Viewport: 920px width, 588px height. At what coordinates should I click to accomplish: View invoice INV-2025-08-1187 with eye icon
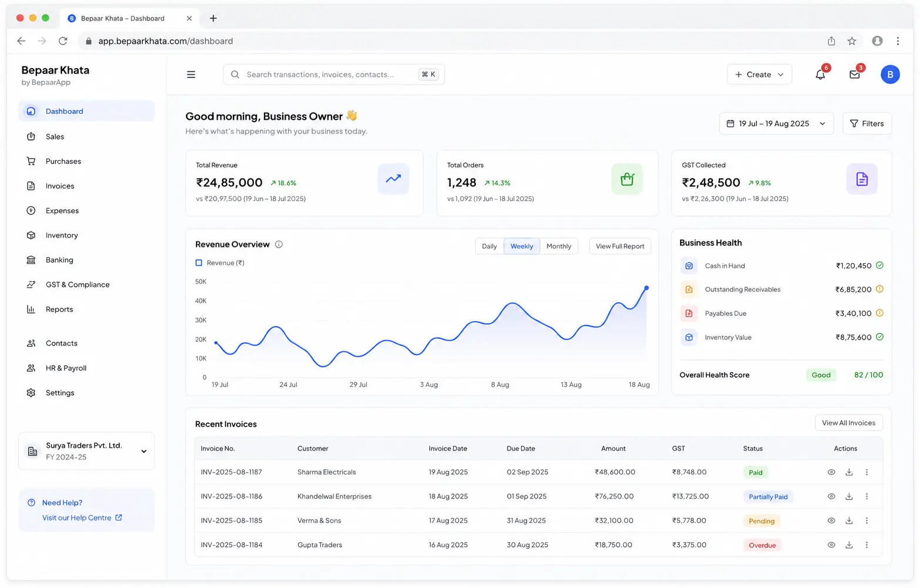click(831, 472)
